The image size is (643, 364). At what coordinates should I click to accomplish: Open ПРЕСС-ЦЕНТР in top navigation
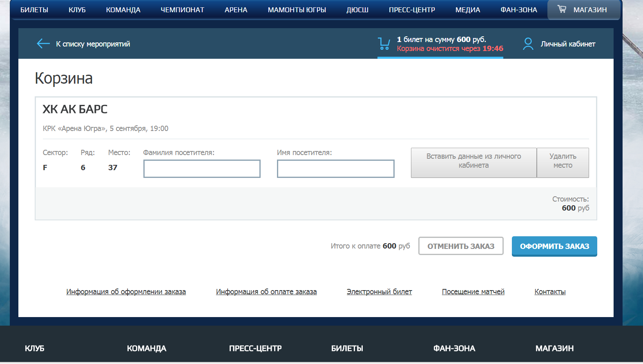412,10
